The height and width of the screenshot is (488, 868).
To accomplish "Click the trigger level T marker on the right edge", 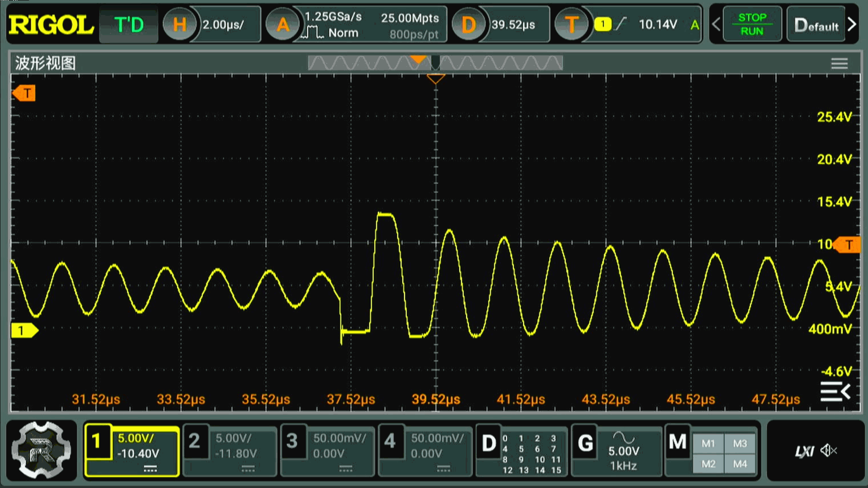I will point(848,245).
